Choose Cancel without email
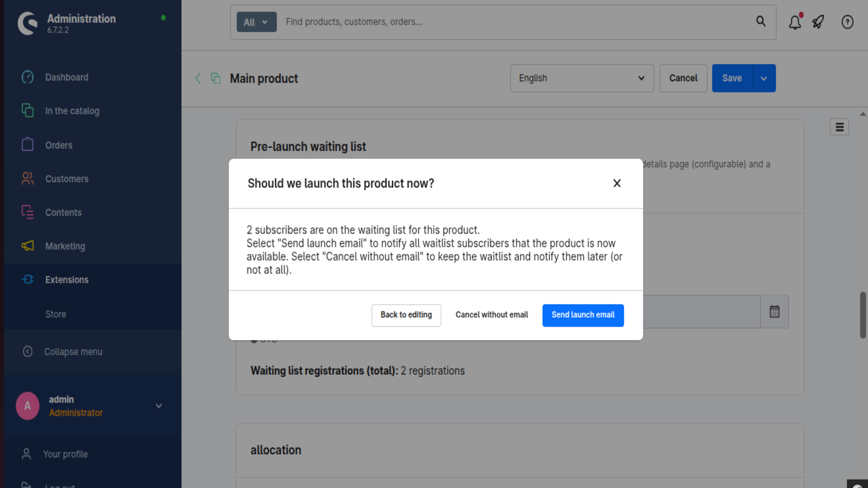The image size is (868, 488). click(491, 315)
